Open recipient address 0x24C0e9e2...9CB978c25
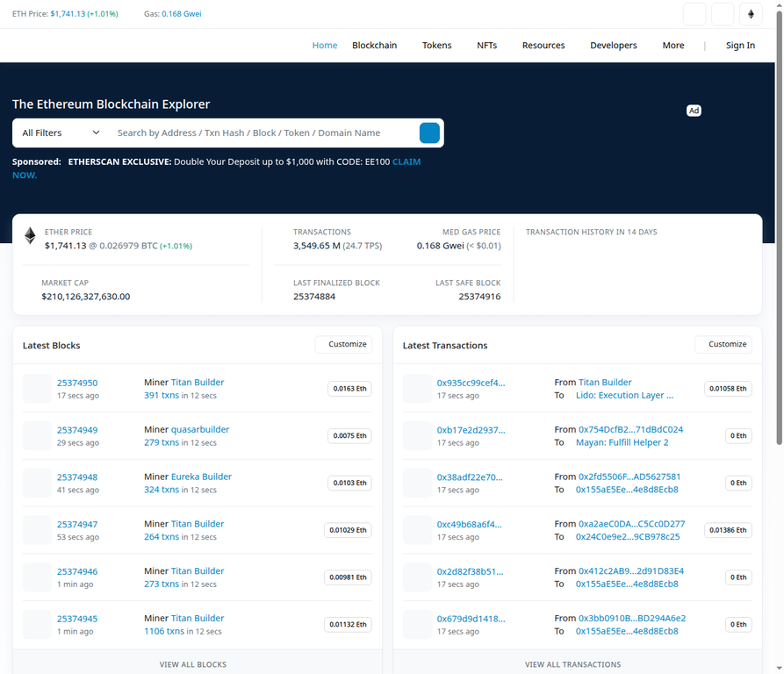 [628, 536]
